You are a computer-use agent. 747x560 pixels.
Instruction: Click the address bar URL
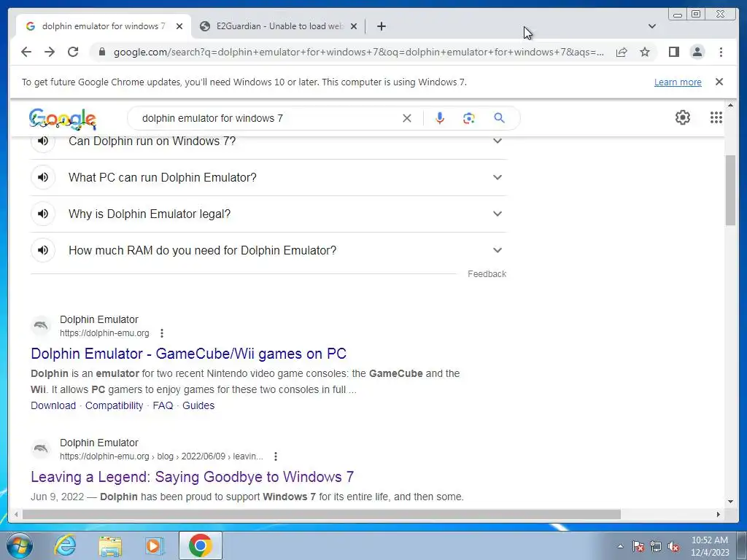click(358, 52)
